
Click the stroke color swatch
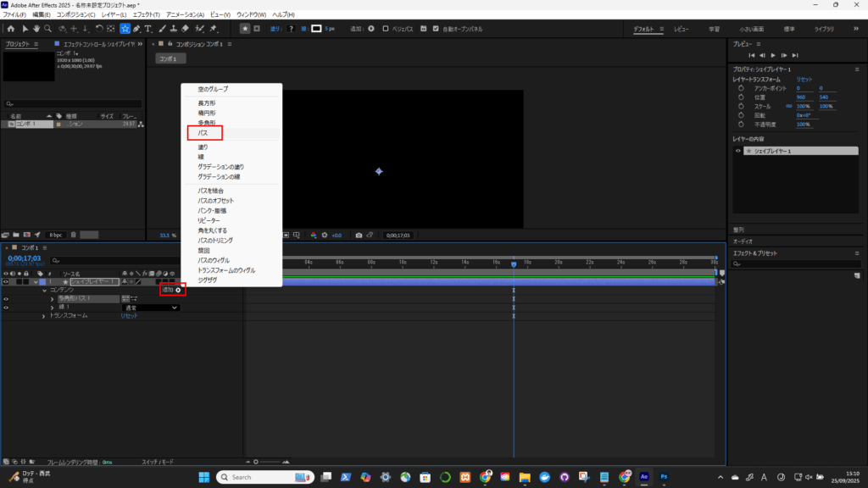pyautogui.click(x=316, y=29)
